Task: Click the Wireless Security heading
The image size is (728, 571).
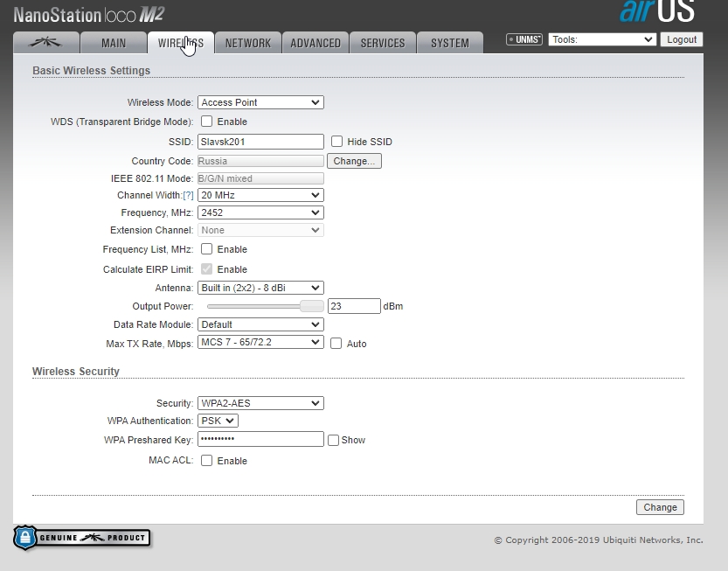Action: pos(76,372)
